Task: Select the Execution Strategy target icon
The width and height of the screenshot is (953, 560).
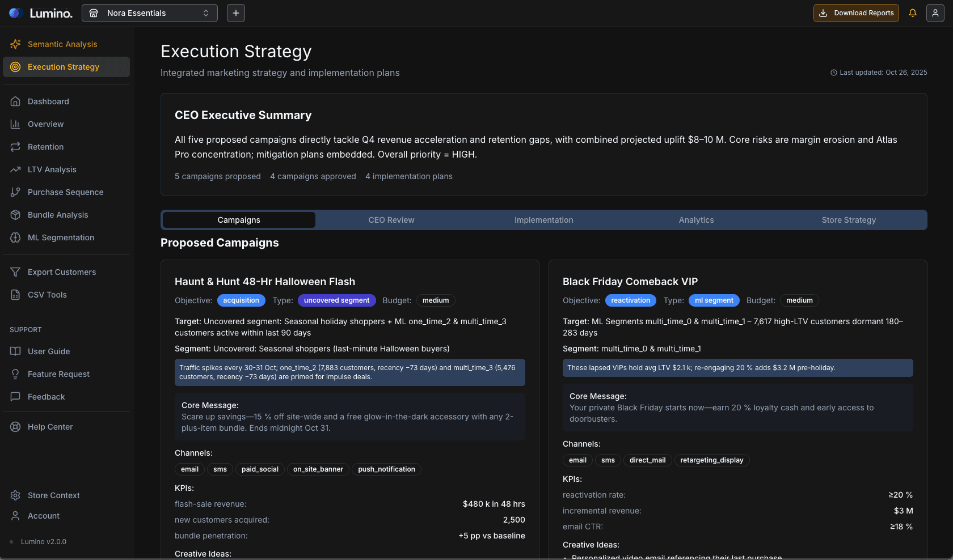Action: (15, 67)
